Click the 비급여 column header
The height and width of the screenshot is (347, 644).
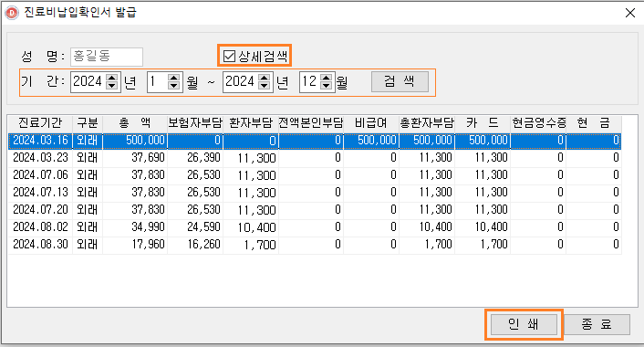click(x=371, y=123)
